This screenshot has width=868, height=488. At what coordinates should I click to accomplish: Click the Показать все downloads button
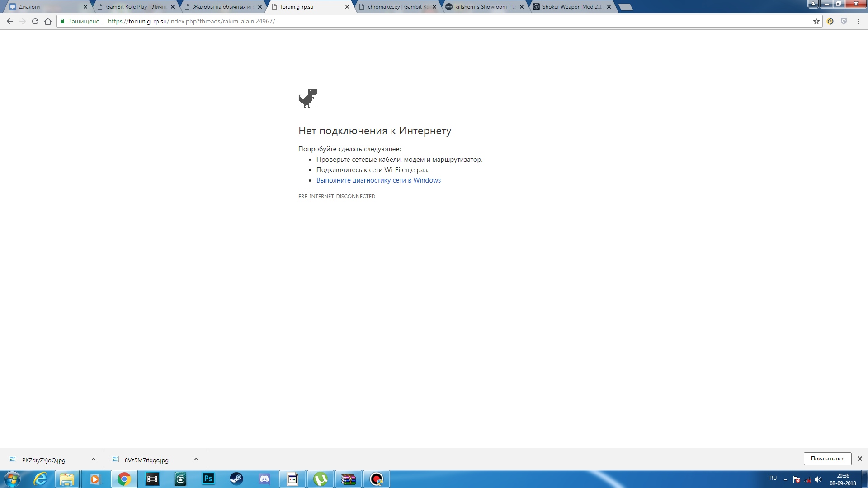pos(827,459)
